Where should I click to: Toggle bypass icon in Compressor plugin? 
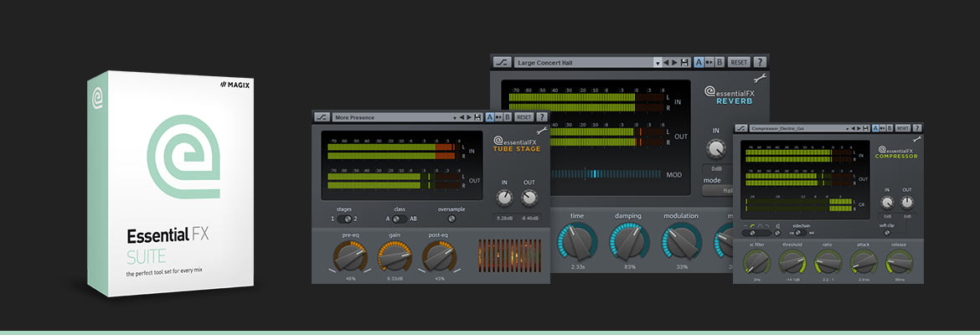[741, 127]
